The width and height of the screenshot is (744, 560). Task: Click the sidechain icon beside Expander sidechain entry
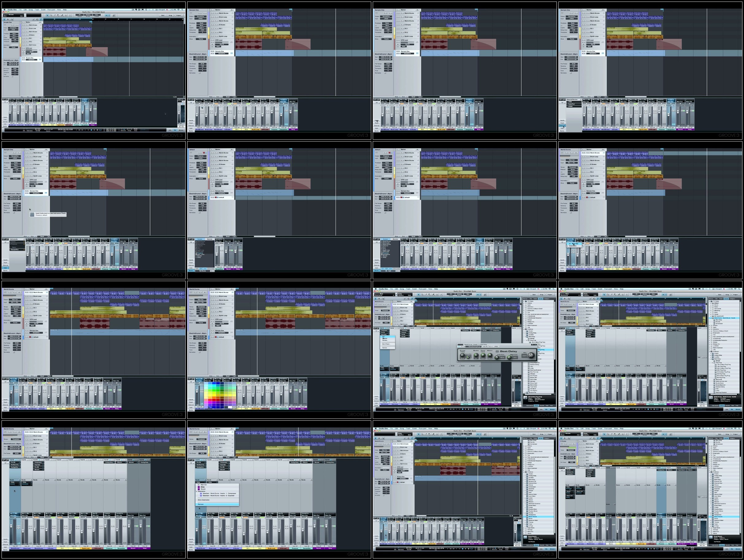(x=201, y=496)
